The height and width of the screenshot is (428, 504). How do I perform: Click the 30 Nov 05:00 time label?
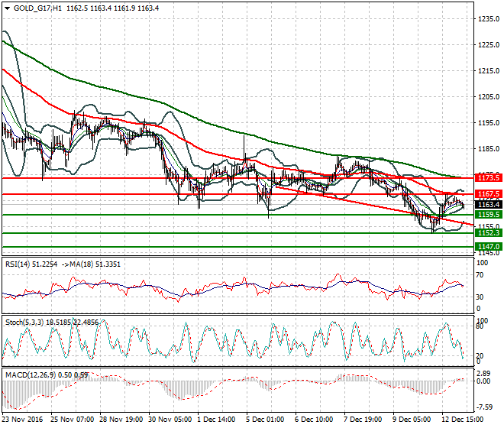pos(170,420)
